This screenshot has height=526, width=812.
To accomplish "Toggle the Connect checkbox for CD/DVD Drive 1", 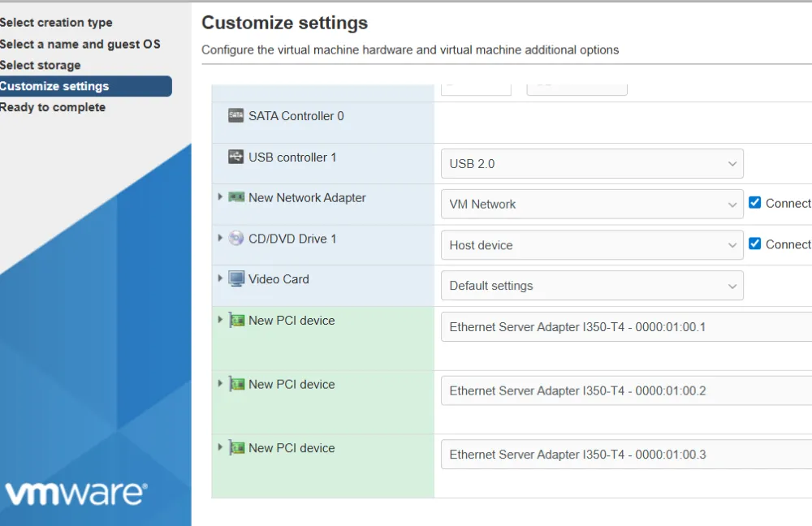I will [755, 244].
